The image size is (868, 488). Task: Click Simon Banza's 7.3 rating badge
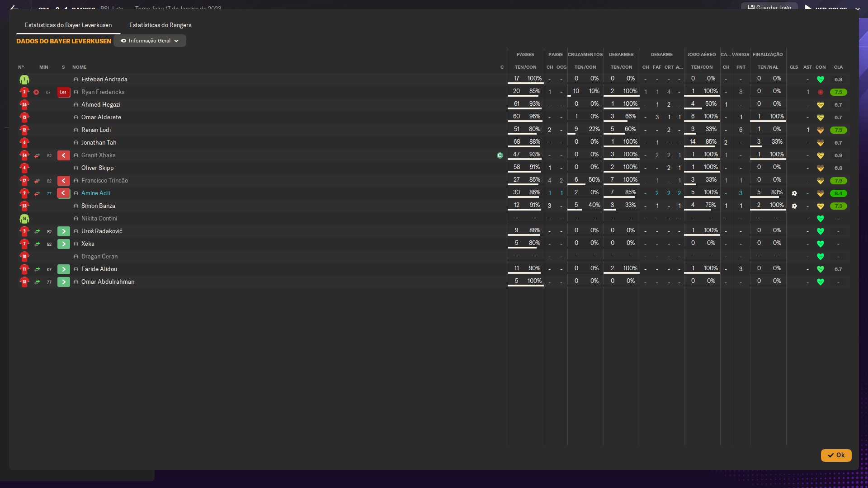838,206
